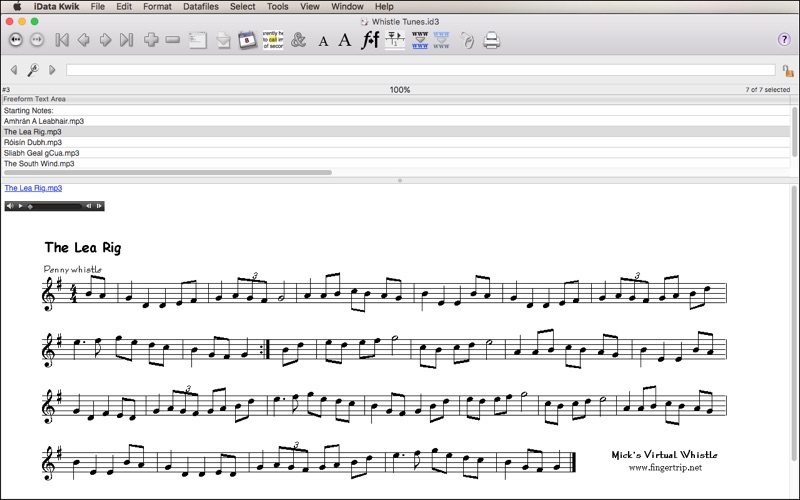Open the Help menu
This screenshot has width=800, height=500.
[384, 7]
